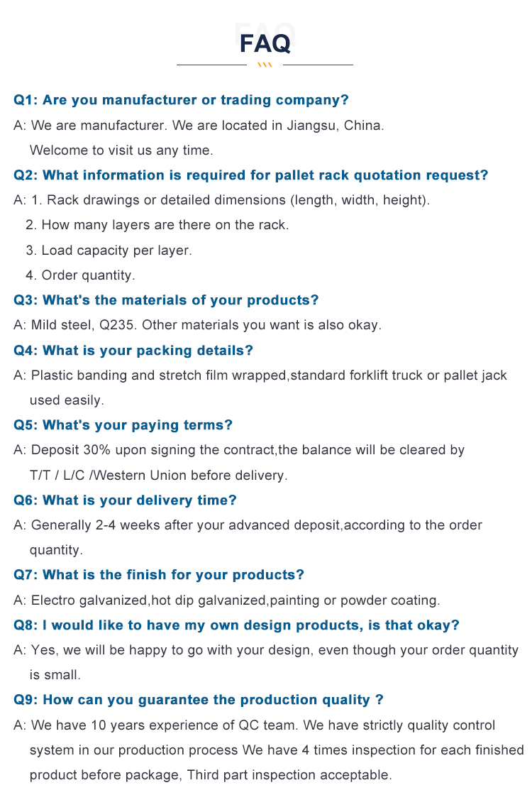Select Q8 own design products question

[x=236, y=625]
